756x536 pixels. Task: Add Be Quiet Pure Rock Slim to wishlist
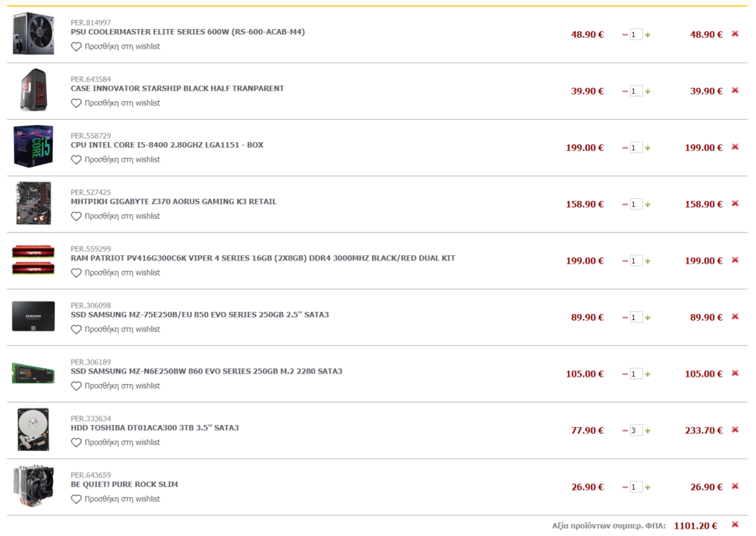click(x=115, y=499)
